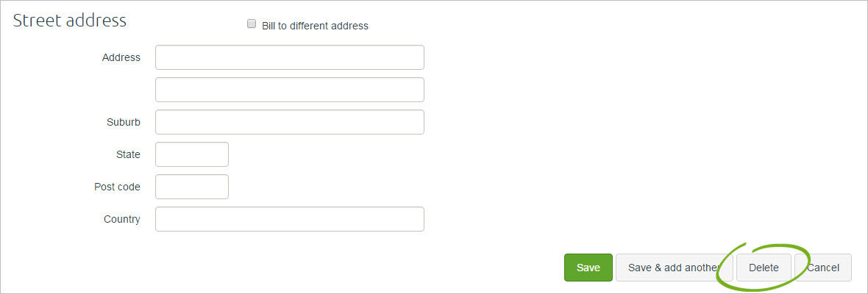Click the Suburb label
Image resolution: width=868 pixels, height=294 pixels.
123,122
